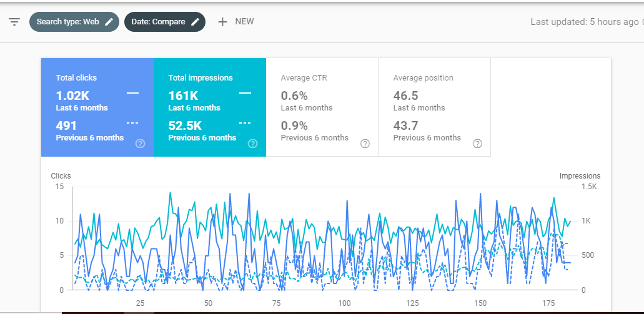
Task: Open the Search type: Web filter
Action: click(x=67, y=22)
